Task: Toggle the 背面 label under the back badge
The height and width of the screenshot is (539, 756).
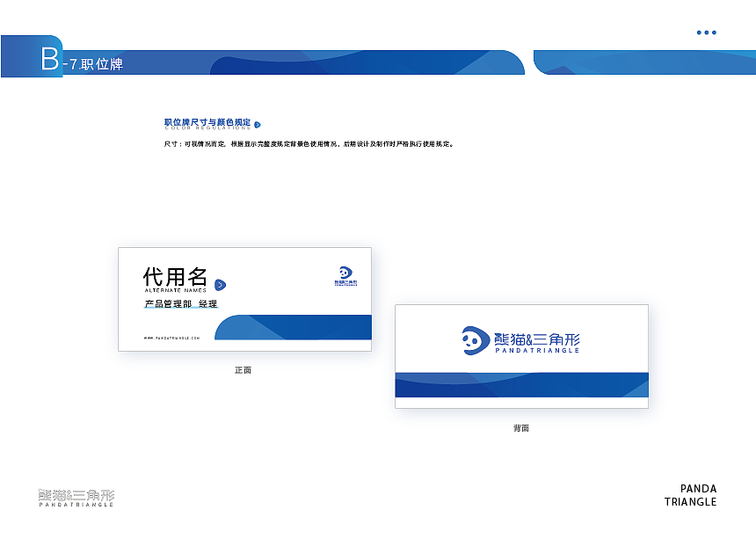Action: (520, 430)
